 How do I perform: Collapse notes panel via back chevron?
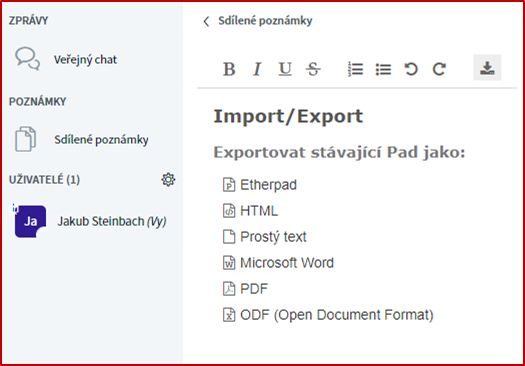[x=206, y=21]
